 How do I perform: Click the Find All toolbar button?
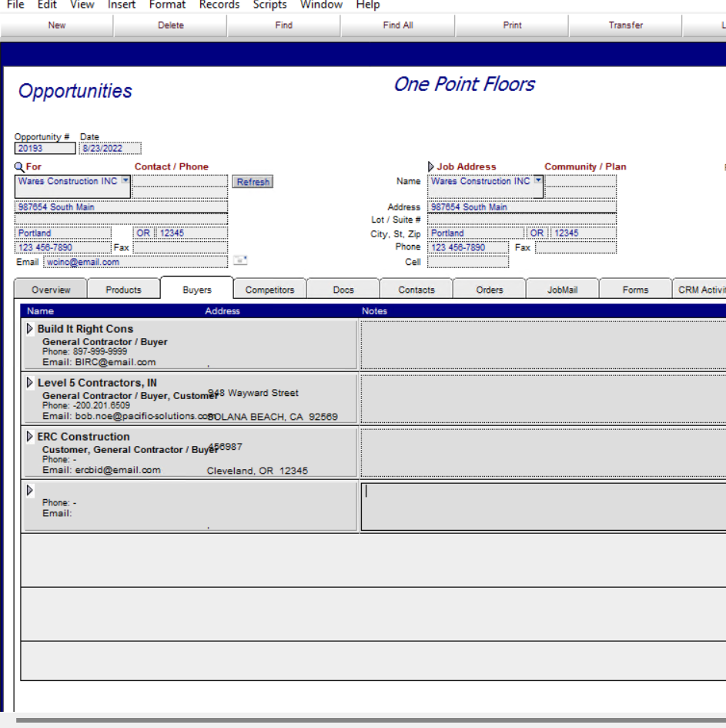(398, 25)
